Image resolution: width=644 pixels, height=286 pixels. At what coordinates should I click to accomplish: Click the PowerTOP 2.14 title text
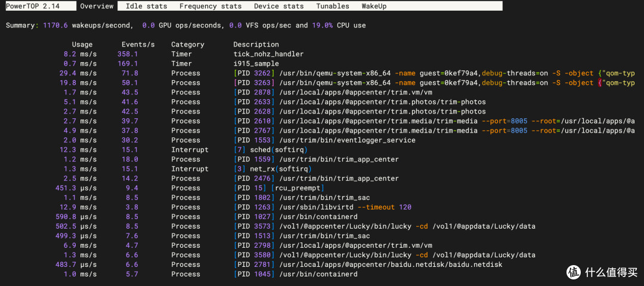point(32,6)
